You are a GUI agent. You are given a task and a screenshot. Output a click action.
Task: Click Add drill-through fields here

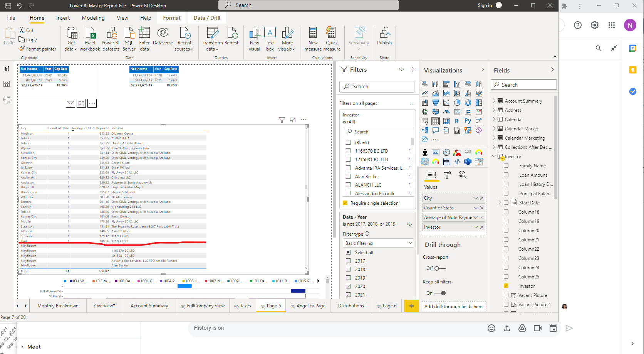pos(453,307)
